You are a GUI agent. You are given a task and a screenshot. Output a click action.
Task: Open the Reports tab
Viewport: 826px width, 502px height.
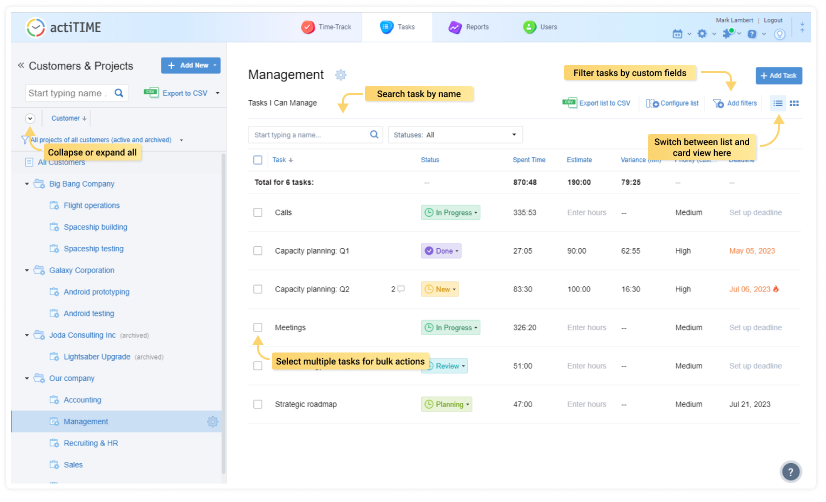[x=469, y=27]
